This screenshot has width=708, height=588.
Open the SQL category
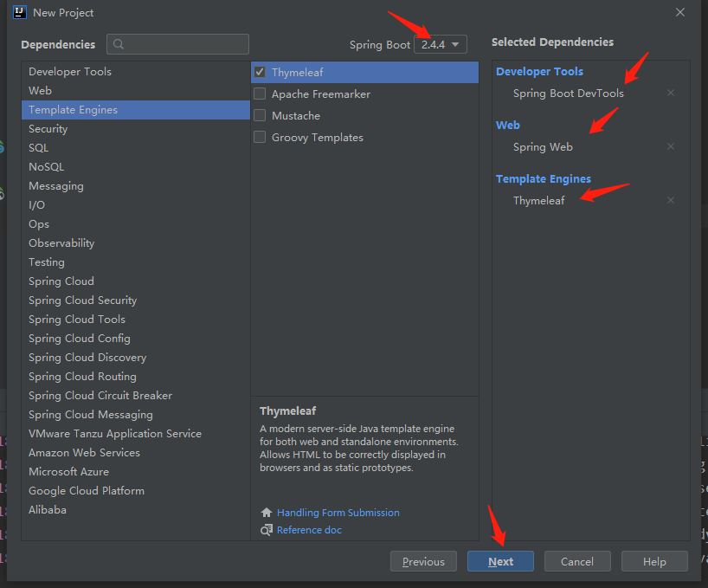click(136, 148)
